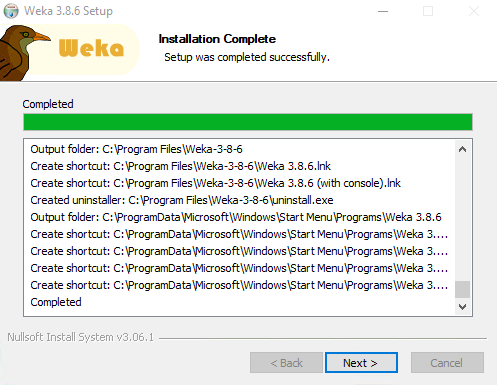This screenshot has width=497, height=385.
Task: Click the Weka bird logo image
Action: (24, 53)
